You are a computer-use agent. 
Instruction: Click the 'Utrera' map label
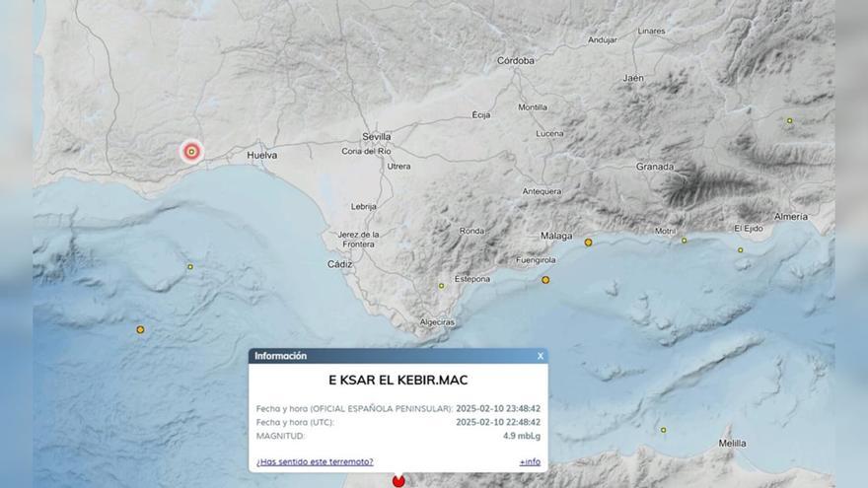[398, 166]
